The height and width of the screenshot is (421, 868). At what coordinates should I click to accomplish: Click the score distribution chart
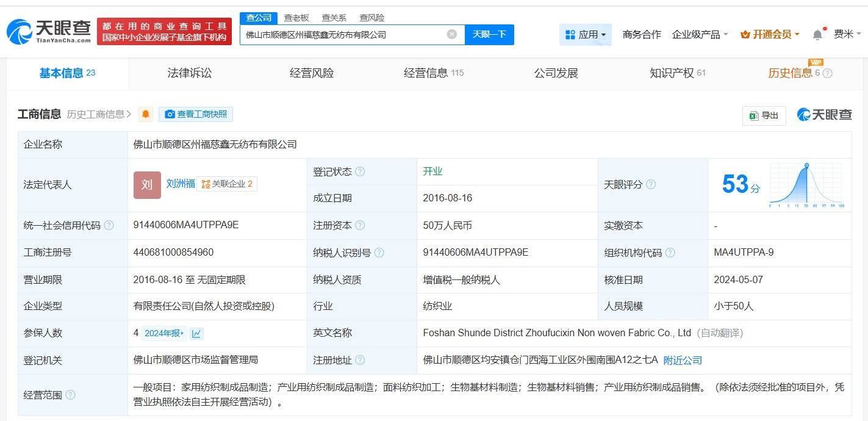[806, 185]
